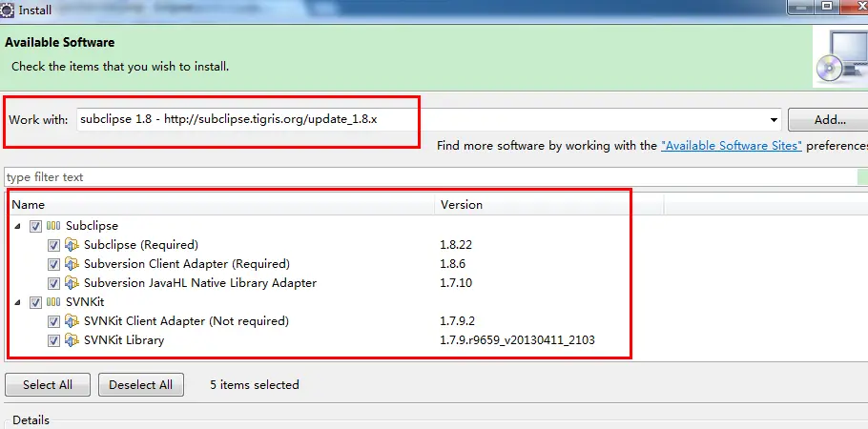Collapse the SVNKit tree node
The image size is (868, 429).
click(18, 303)
